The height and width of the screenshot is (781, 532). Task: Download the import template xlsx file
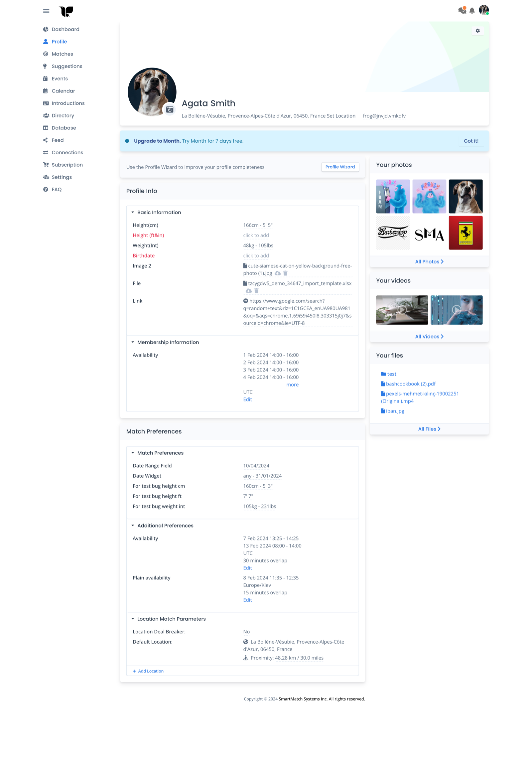248,291
